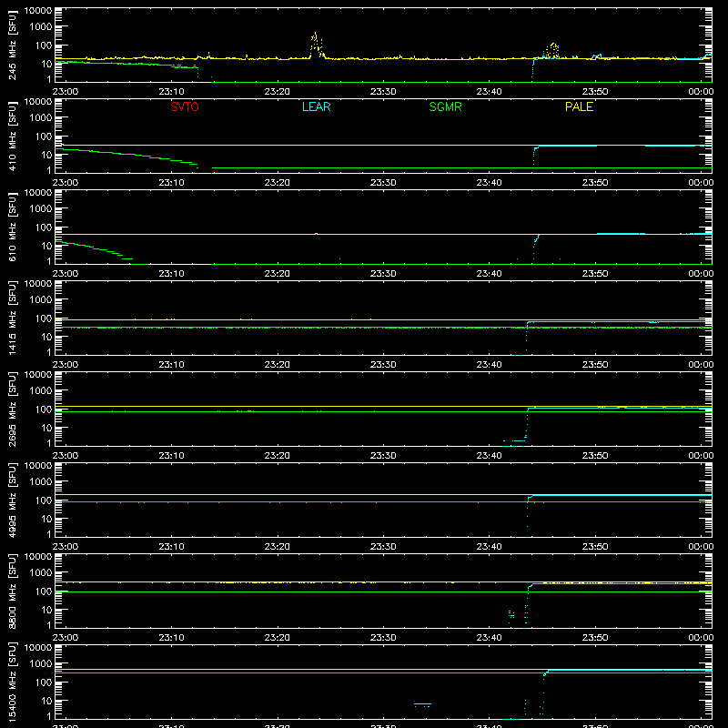Click the 23:30 label under the 610 MHz plot
The width and height of the screenshot is (728, 728).
[383, 274]
